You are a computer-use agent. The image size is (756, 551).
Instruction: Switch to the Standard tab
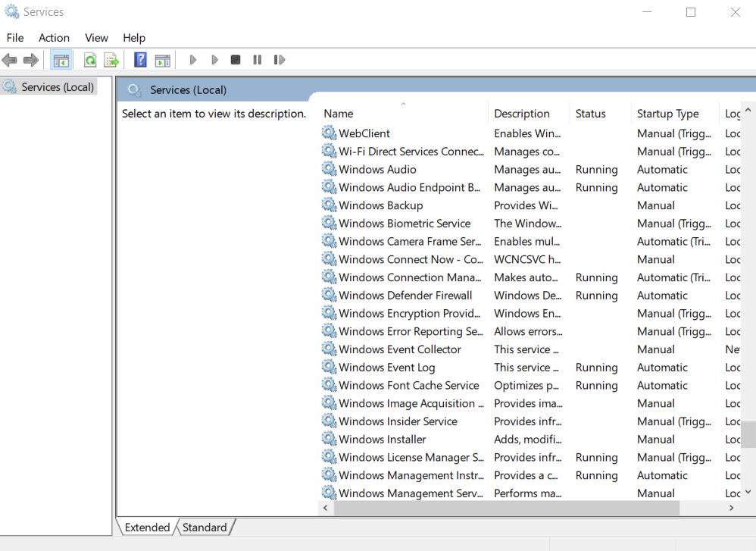205,528
